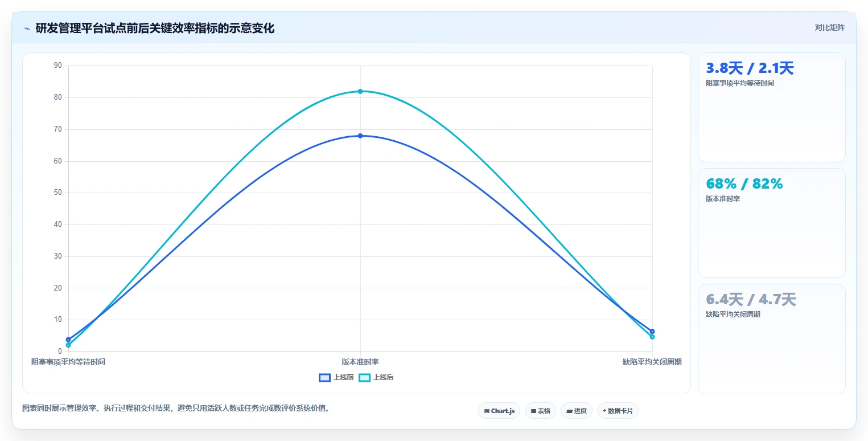Click the 对比矩阵 label in the header

[x=830, y=27]
